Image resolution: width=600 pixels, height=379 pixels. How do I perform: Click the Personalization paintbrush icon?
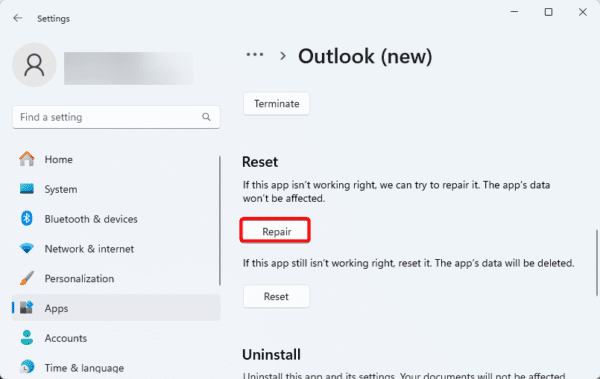point(27,278)
